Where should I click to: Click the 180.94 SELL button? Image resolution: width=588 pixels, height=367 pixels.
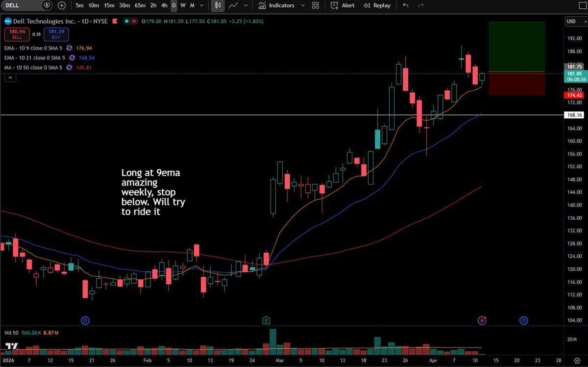click(16, 34)
